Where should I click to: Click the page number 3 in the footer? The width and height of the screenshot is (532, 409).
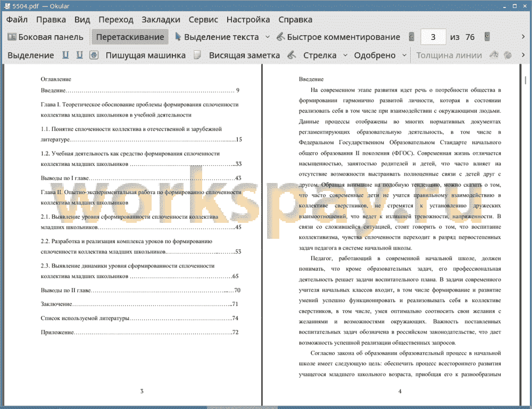coord(142,391)
